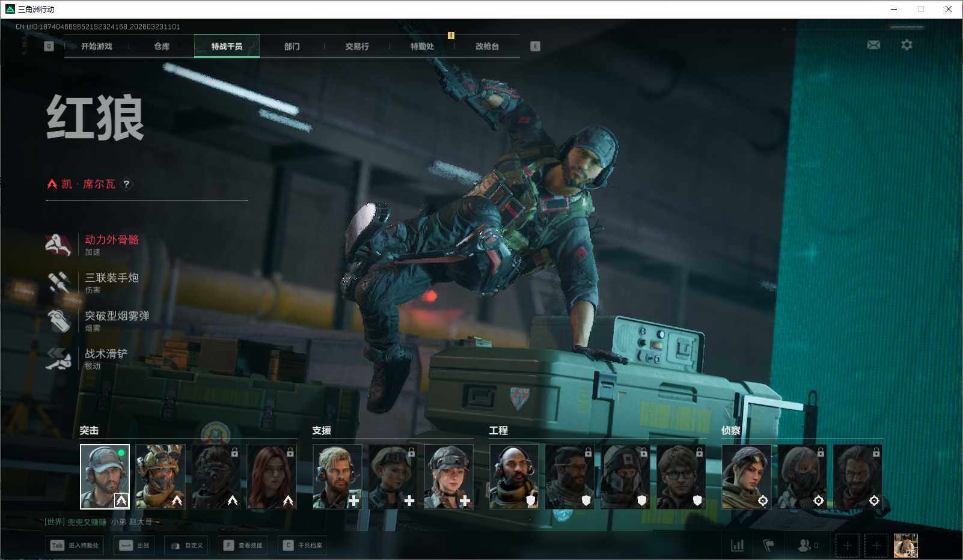963x560 pixels.
Task: Click the 突击 category label
Action: tap(89, 430)
